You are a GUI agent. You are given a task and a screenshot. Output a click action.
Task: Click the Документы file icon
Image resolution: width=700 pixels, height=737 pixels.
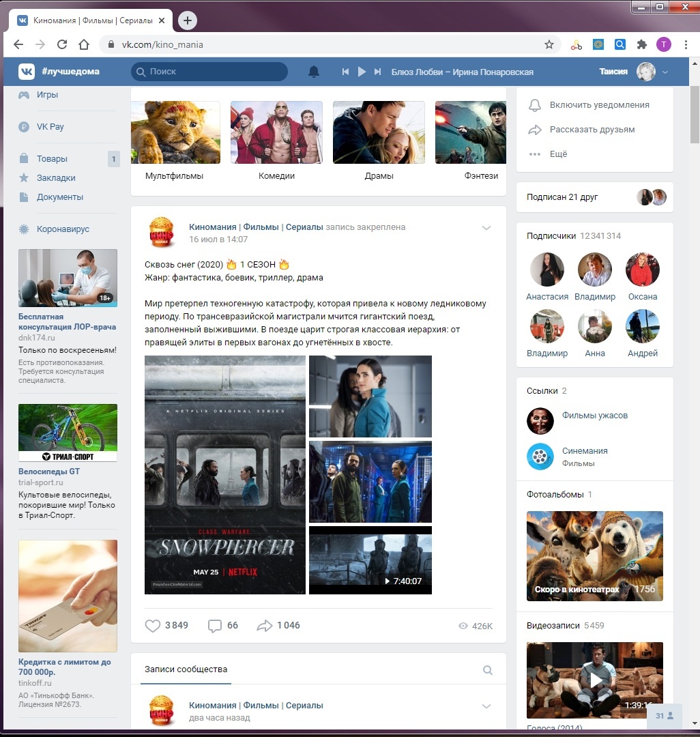pyautogui.click(x=24, y=197)
